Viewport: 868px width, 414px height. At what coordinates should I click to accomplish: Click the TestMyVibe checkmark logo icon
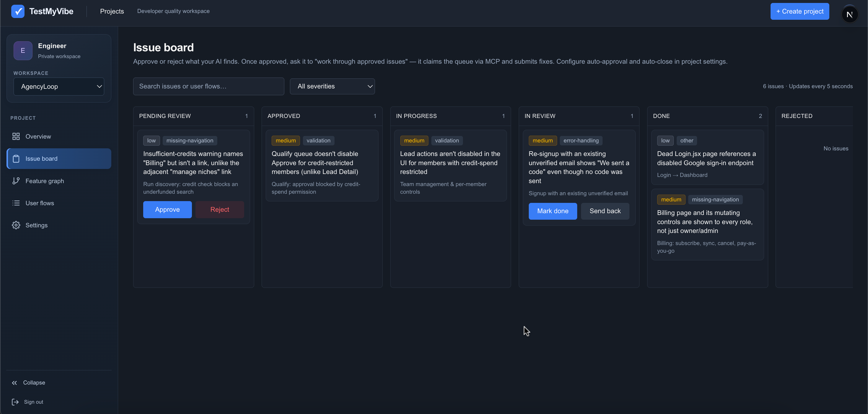tap(17, 11)
